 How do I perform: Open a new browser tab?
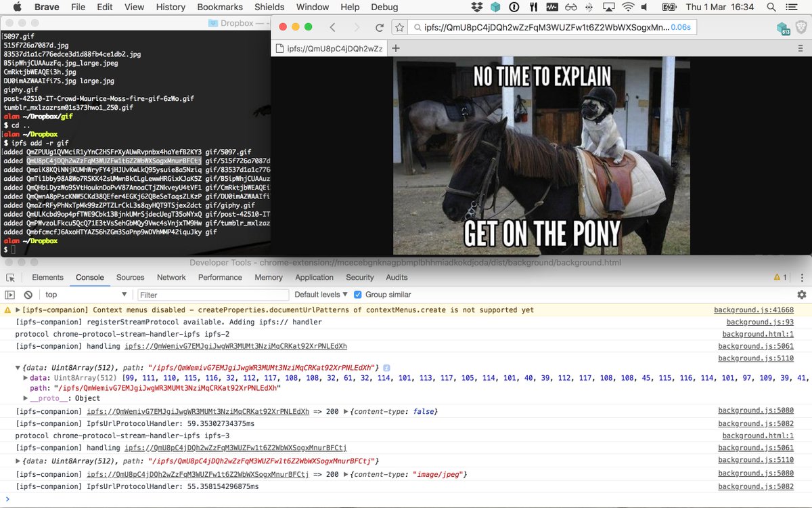[396, 48]
